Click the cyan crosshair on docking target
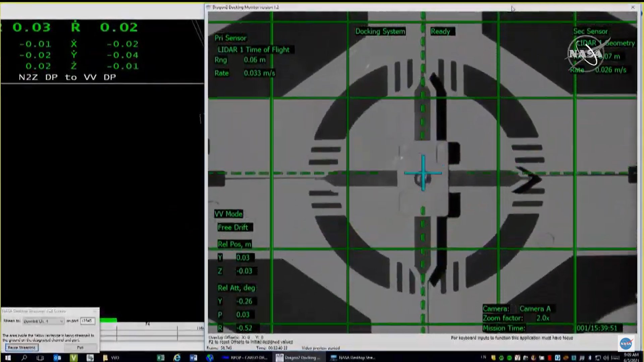This screenshot has height=362, width=644. click(423, 173)
